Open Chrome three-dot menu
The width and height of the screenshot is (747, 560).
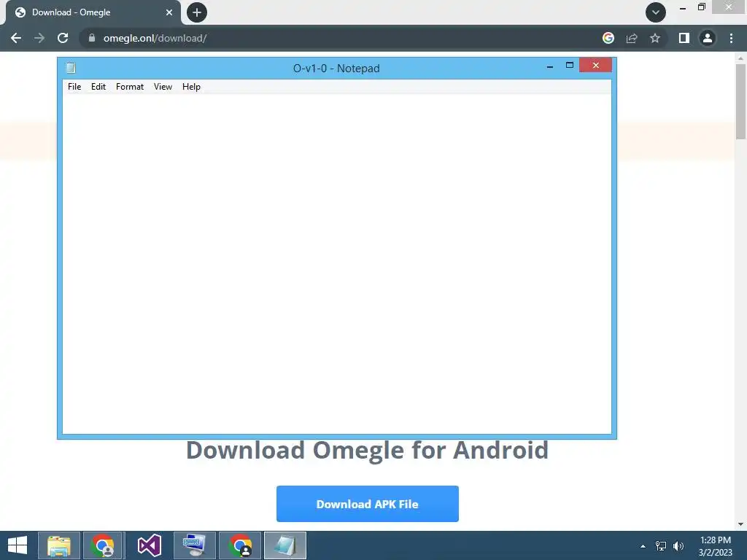[731, 38]
